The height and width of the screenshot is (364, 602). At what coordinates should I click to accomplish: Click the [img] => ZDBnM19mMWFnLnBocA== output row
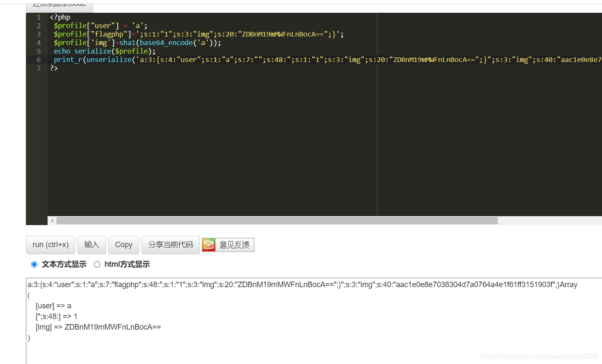98,327
